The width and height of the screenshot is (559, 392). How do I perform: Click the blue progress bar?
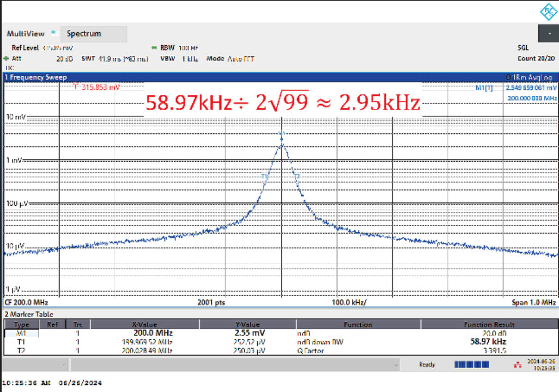(471, 365)
